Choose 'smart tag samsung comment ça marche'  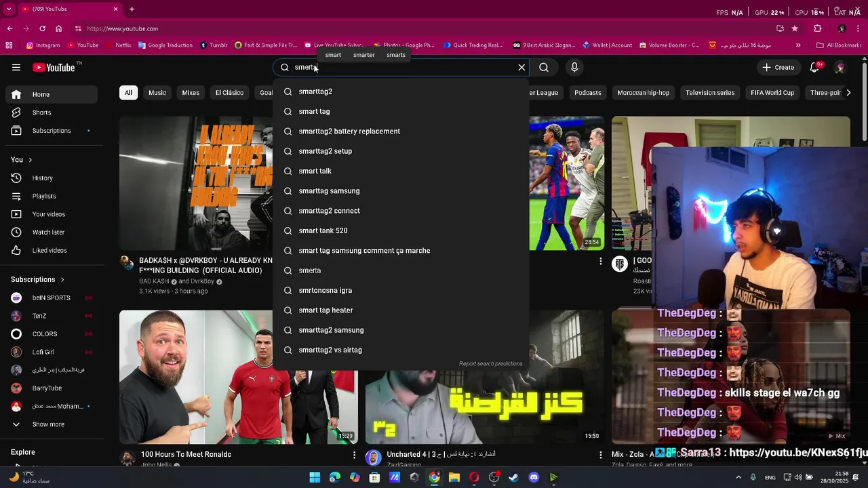click(401, 251)
